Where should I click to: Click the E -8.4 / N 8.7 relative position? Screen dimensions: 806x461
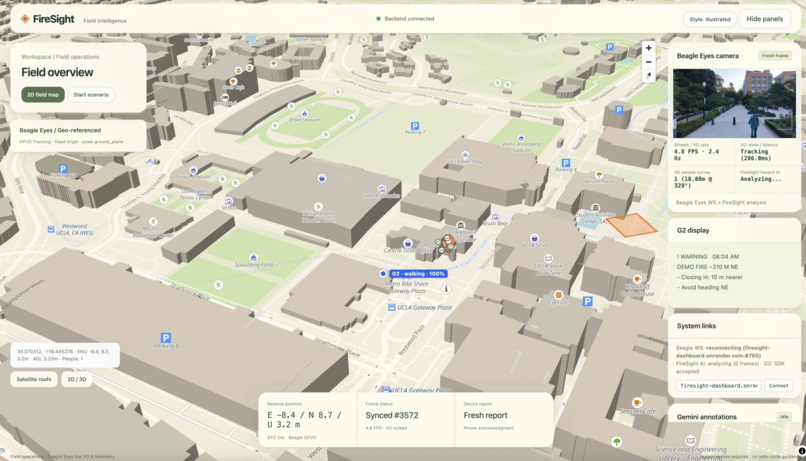(x=304, y=420)
